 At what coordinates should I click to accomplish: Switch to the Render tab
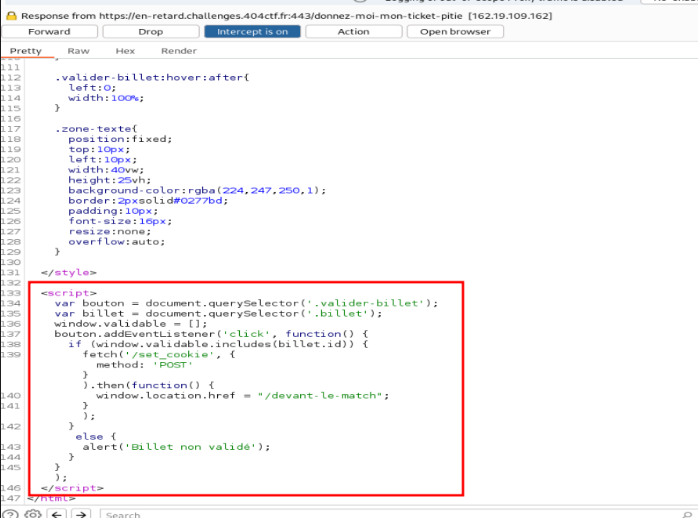point(179,50)
